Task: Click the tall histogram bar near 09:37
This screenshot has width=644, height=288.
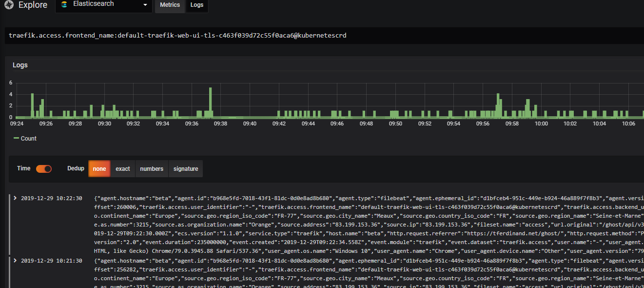Action: click(x=211, y=103)
